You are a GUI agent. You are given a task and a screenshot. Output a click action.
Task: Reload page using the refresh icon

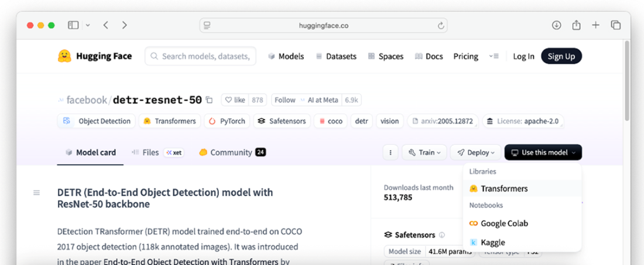[440, 25]
